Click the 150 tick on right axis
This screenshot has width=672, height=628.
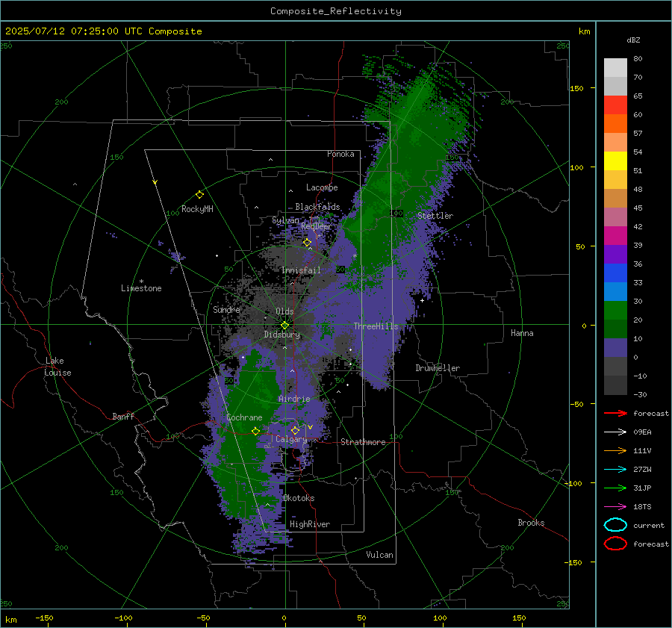point(576,88)
